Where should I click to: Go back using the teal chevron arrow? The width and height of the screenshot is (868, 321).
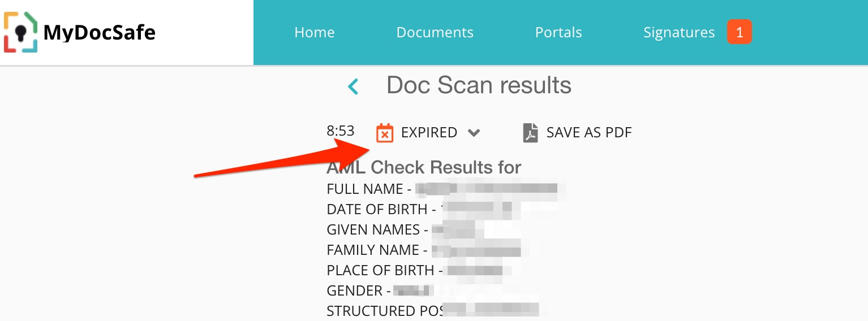[353, 86]
